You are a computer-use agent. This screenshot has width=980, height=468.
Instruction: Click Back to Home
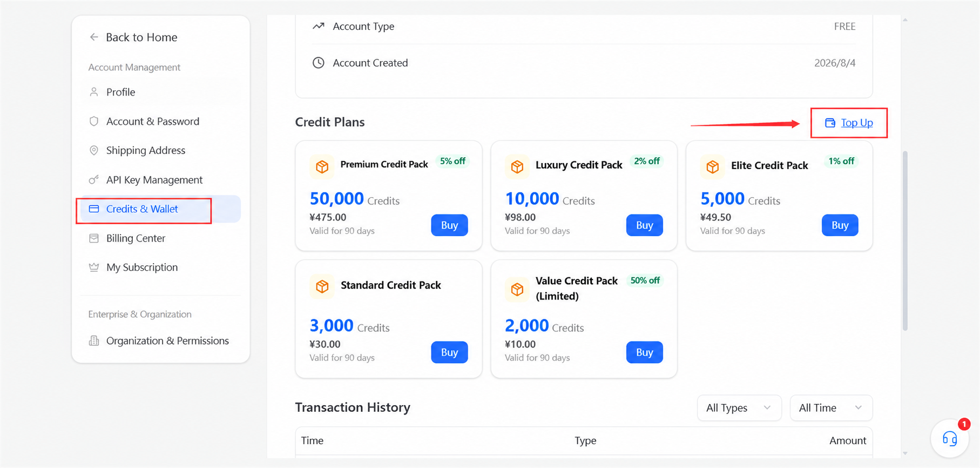tap(141, 37)
